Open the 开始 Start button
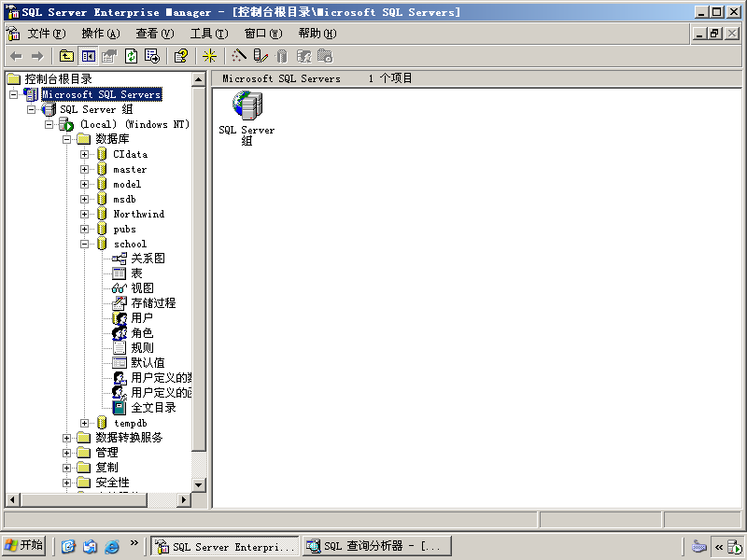The width and height of the screenshot is (747, 560). (x=23, y=545)
